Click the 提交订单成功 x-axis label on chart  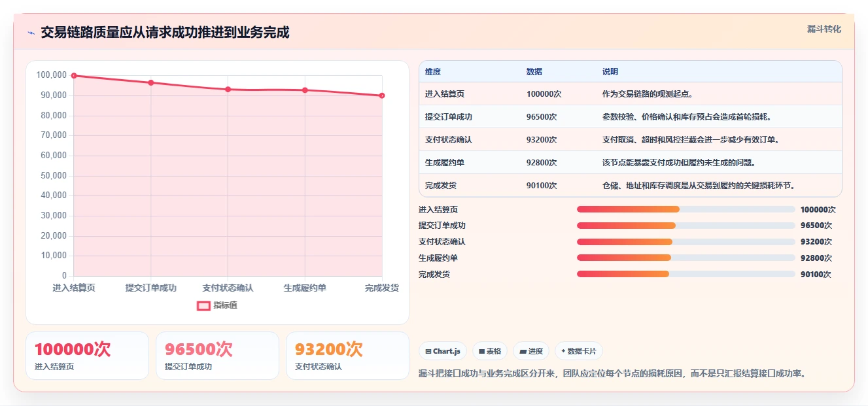[x=151, y=288]
